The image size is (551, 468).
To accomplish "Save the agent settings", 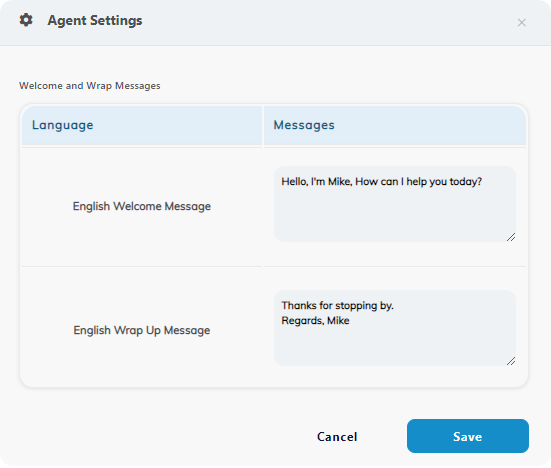I will coord(468,436).
